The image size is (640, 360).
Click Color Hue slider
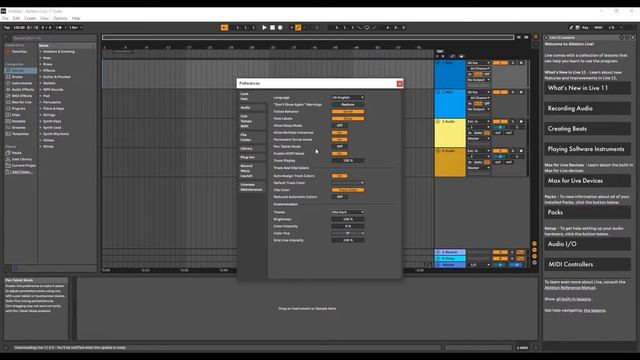coord(348,233)
